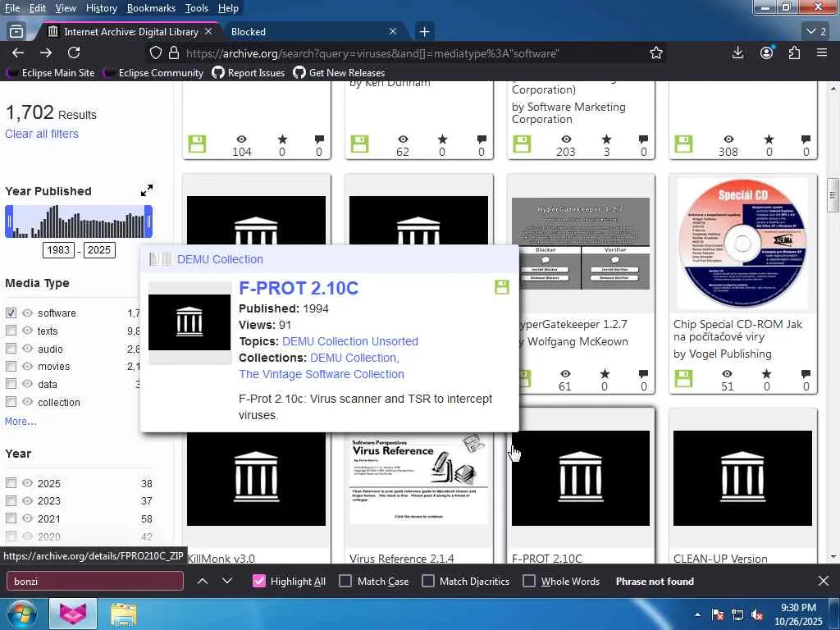Check the collection media type filter

pyautogui.click(x=11, y=401)
